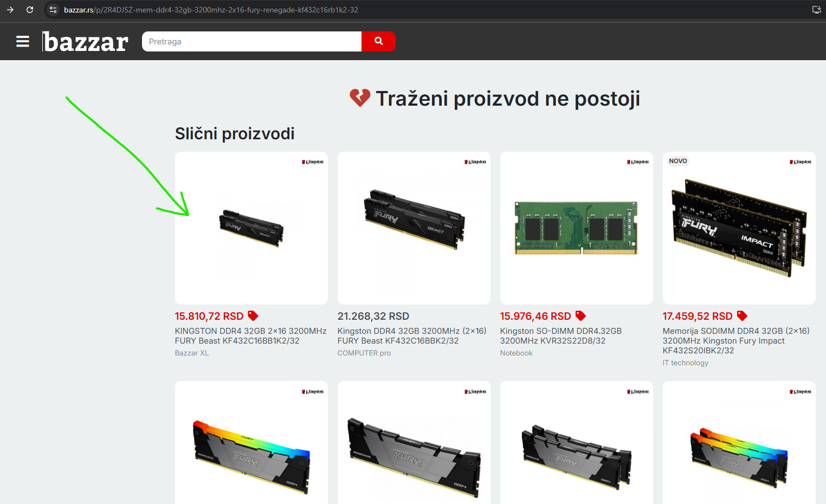Open site information icon in the address bar
This screenshot has height=504, width=826.
click(53, 10)
